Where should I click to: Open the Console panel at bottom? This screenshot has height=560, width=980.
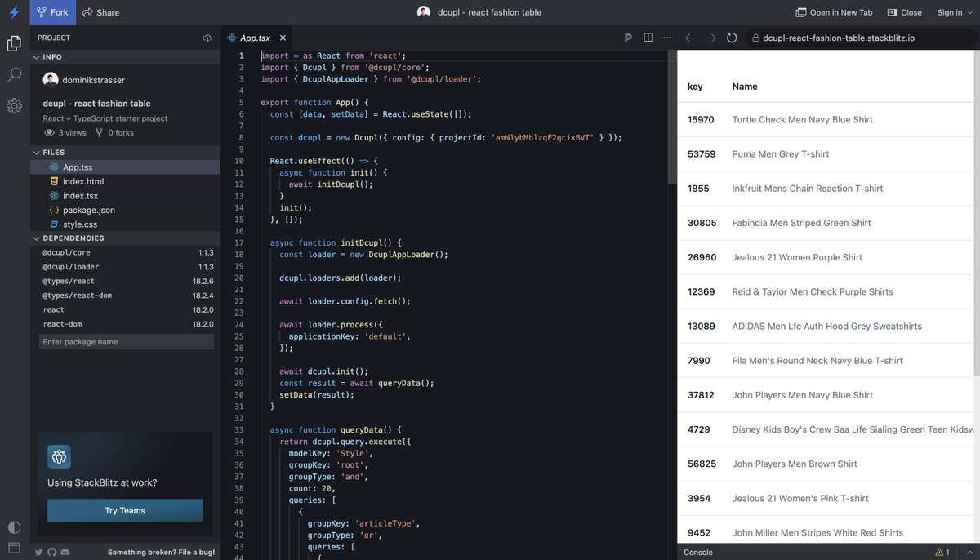click(x=698, y=553)
